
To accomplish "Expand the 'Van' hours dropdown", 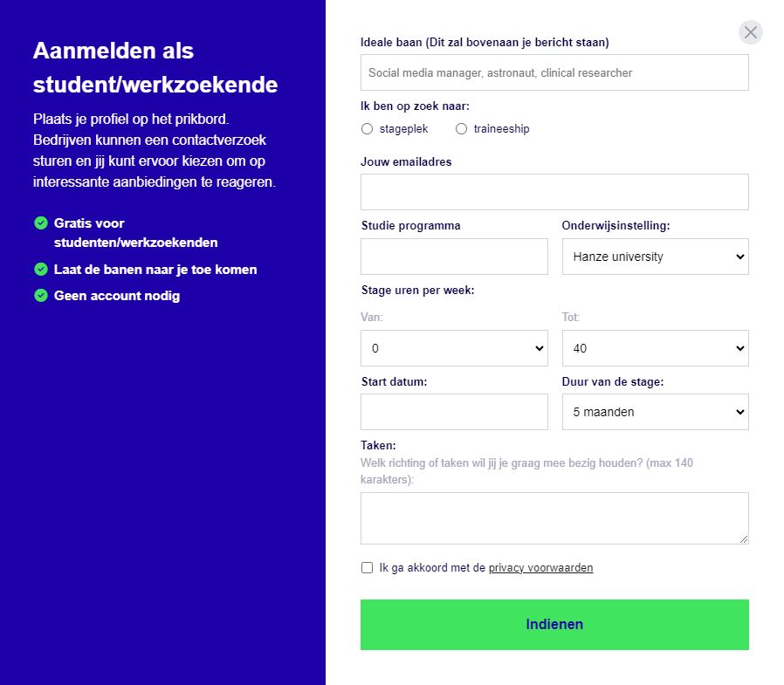I will [454, 348].
